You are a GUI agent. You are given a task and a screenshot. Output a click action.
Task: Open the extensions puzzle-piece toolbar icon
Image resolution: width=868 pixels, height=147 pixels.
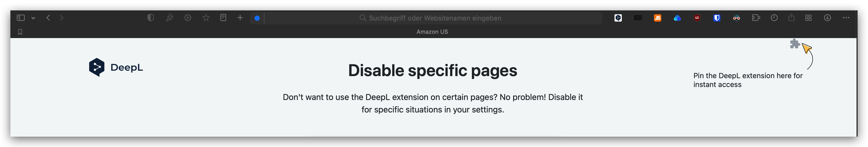tap(756, 18)
